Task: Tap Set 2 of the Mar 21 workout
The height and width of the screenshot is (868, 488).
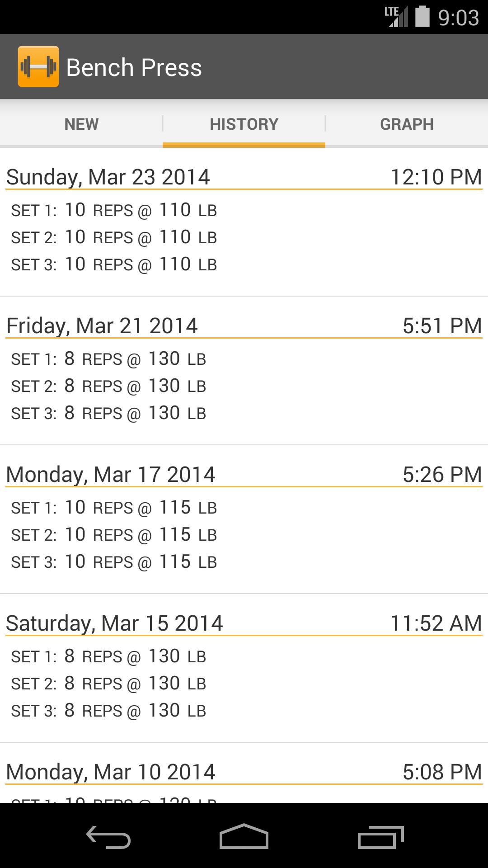Action: (108, 386)
